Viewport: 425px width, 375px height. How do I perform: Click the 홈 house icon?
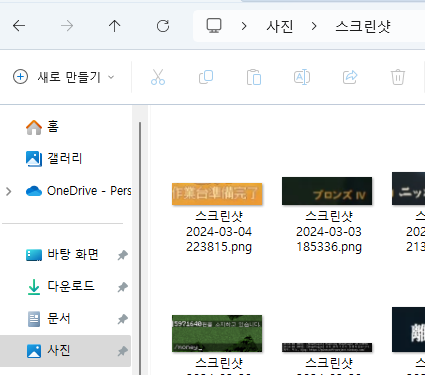34,127
